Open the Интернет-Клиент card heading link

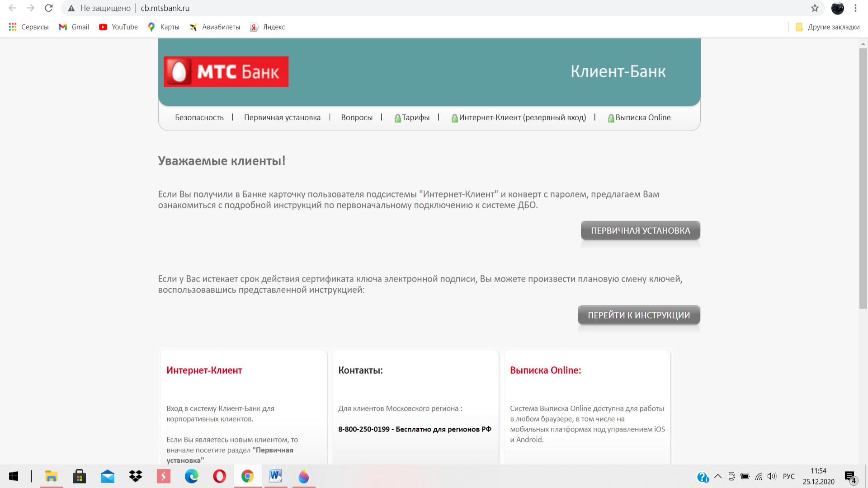pyautogui.click(x=204, y=370)
